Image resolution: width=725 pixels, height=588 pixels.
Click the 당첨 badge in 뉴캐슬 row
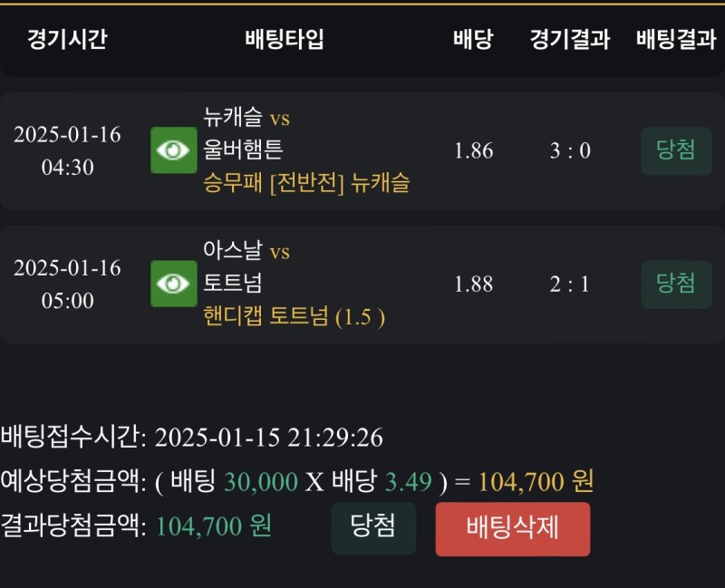tap(676, 150)
